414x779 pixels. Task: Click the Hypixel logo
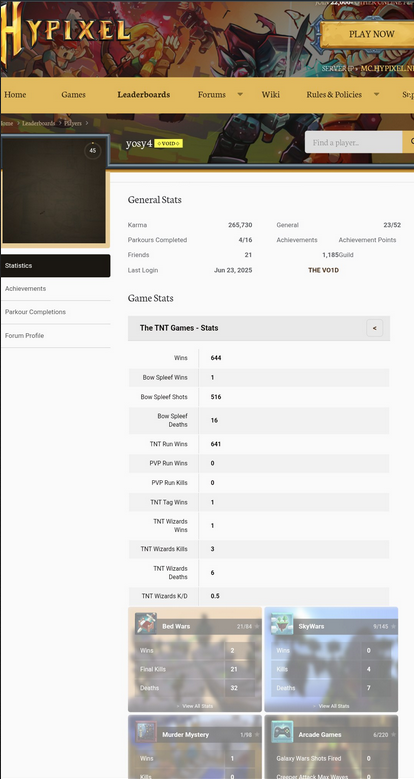(x=66, y=31)
